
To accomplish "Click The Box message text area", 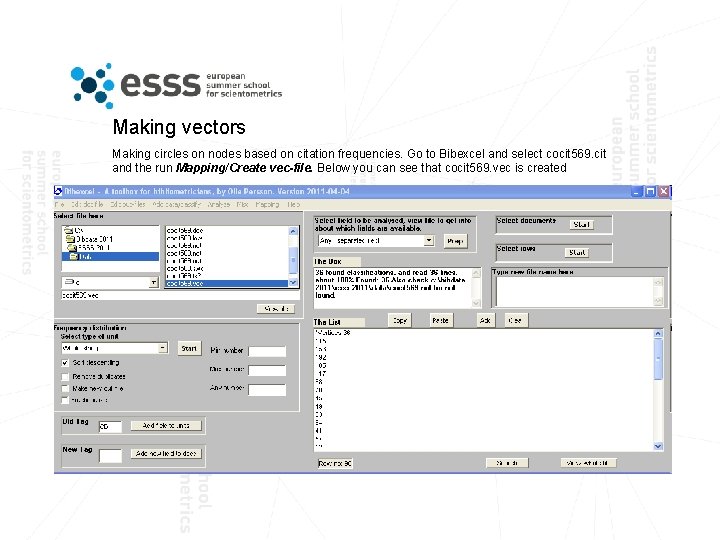I will click(393, 287).
